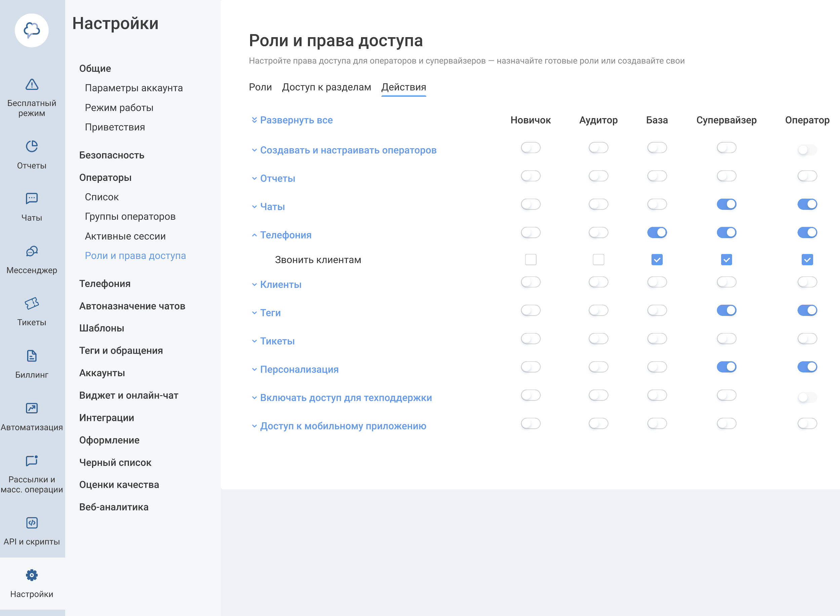Go to Чаты via sidebar icon
The width and height of the screenshot is (840, 616).
(x=32, y=198)
